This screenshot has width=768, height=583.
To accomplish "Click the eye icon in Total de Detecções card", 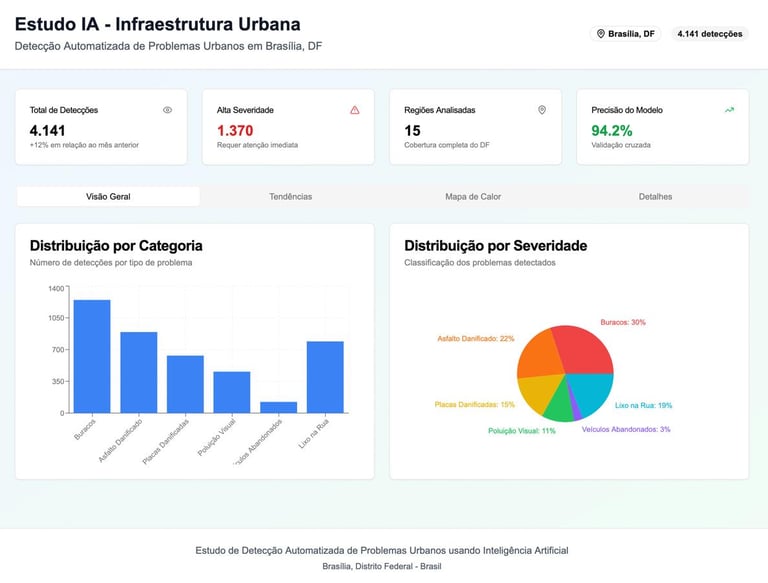I will 168,110.
